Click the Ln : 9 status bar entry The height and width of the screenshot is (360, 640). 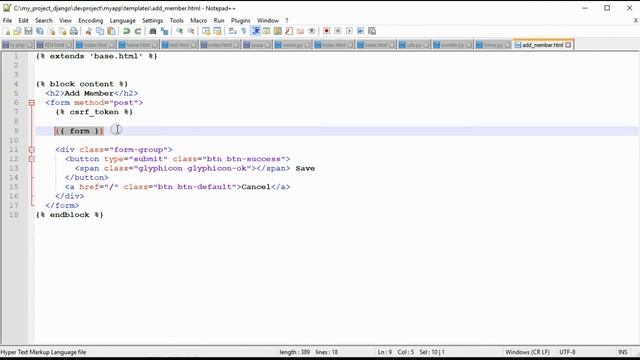[x=384, y=352]
